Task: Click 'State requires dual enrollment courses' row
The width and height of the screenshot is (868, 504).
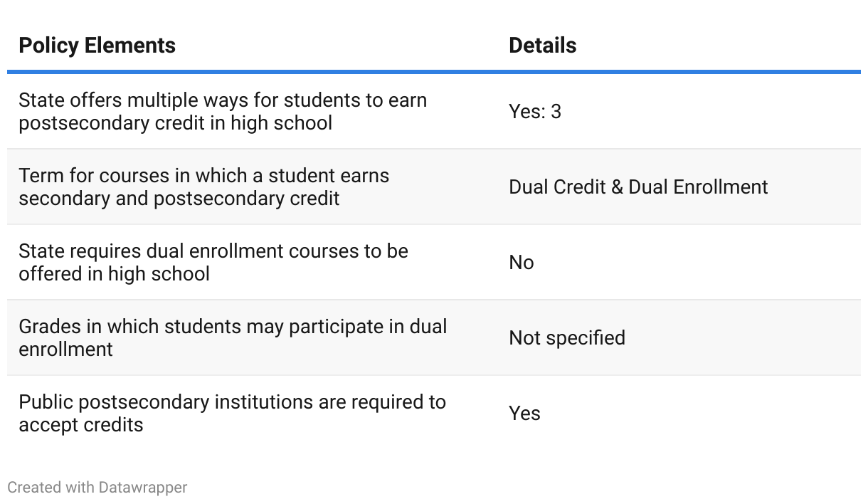Action: tap(434, 263)
